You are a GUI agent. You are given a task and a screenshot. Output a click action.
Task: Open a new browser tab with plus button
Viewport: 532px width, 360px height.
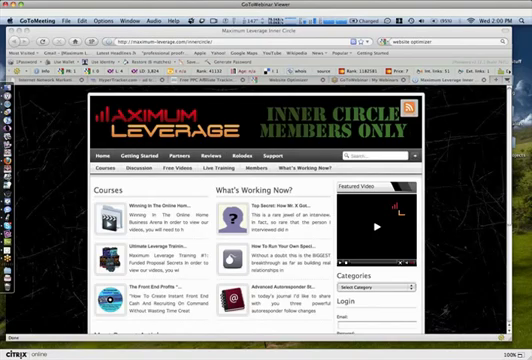(496, 80)
